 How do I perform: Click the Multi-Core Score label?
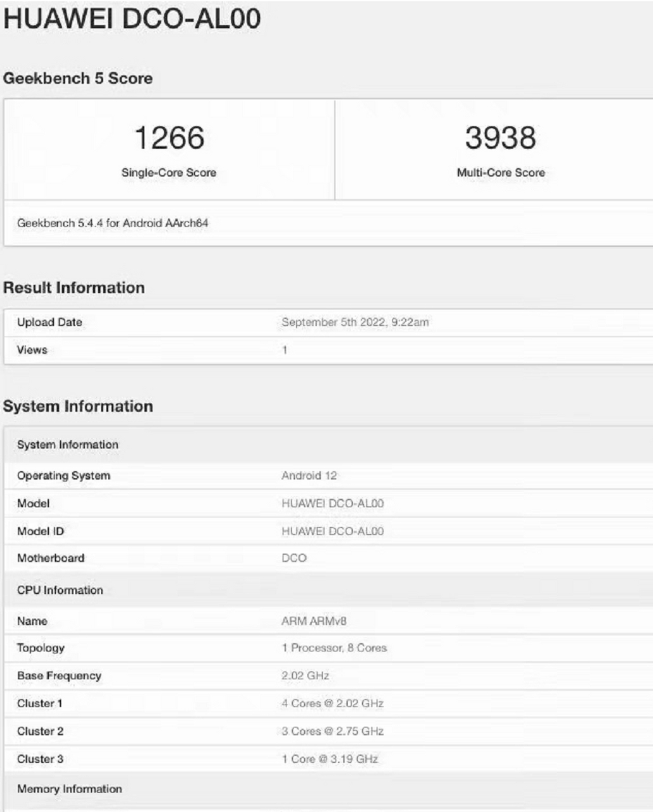(501, 173)
